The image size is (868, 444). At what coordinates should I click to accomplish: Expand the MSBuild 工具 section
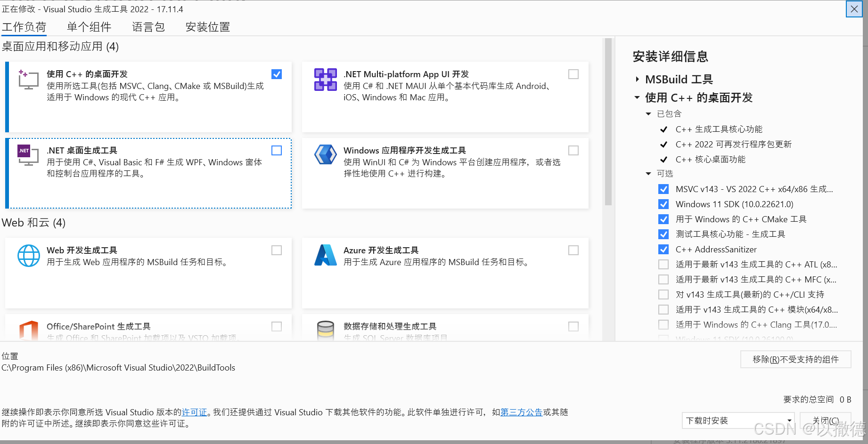pyautogui.click(x=637, y=80)
